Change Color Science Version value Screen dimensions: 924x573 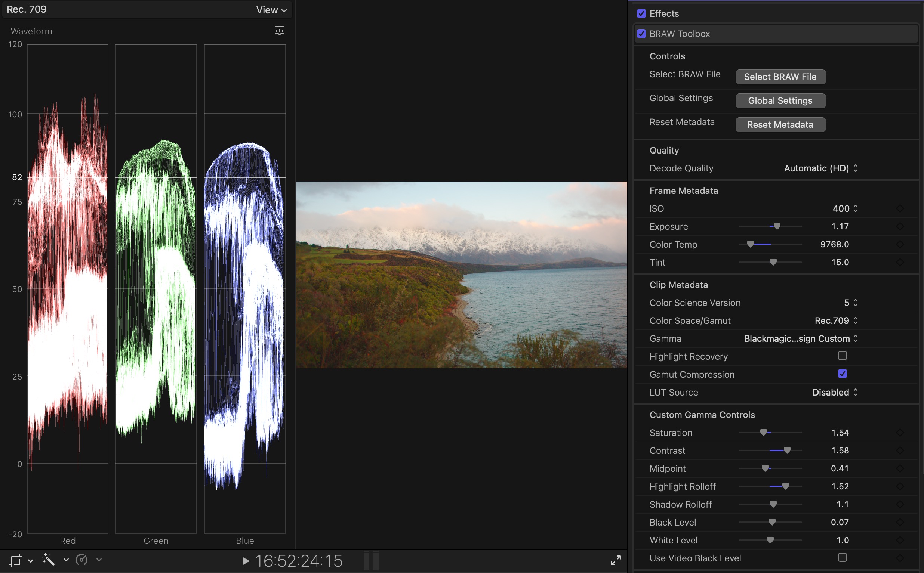(851, 303)
